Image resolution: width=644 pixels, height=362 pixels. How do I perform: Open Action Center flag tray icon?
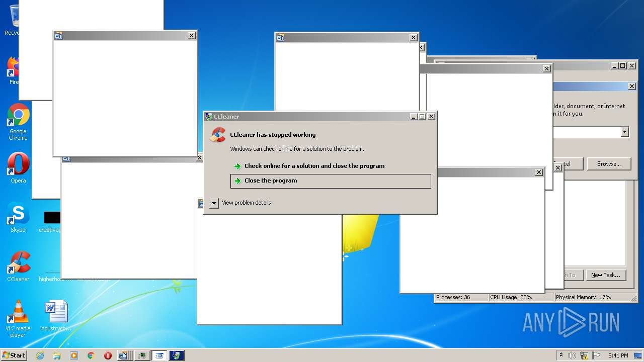point(596,355)
